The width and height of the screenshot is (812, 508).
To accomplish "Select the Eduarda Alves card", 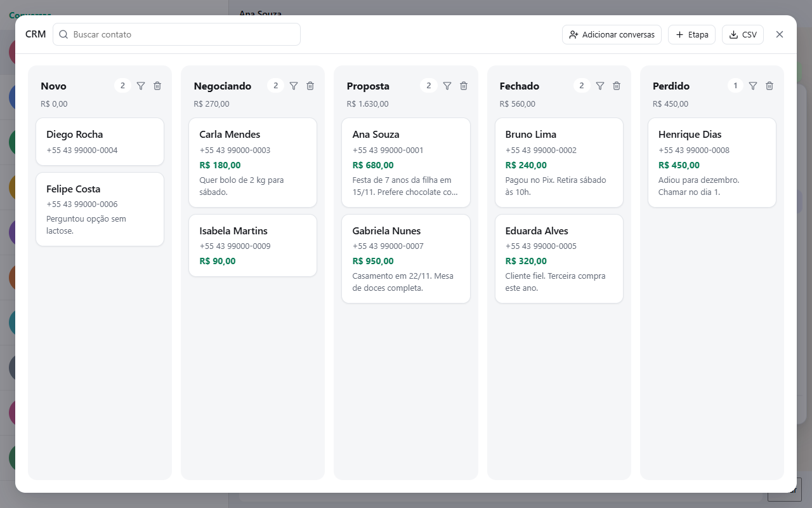I will [559, 258].
